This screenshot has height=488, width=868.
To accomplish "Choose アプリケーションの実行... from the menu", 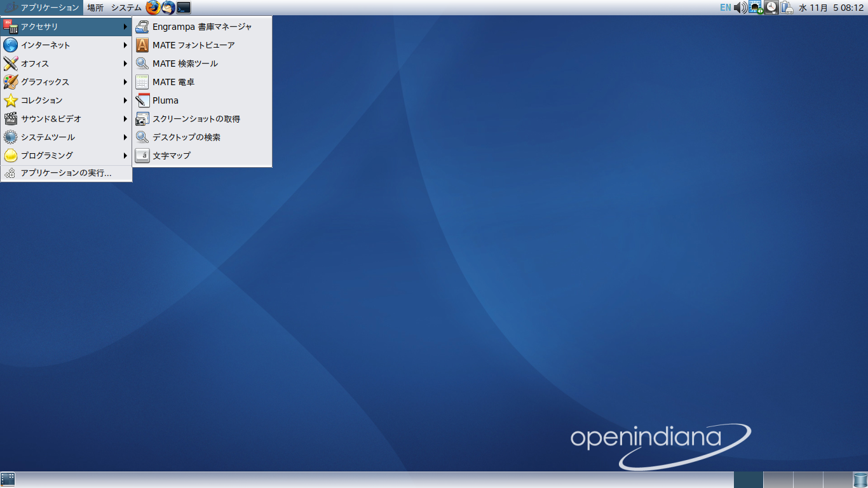I will 66,173.
